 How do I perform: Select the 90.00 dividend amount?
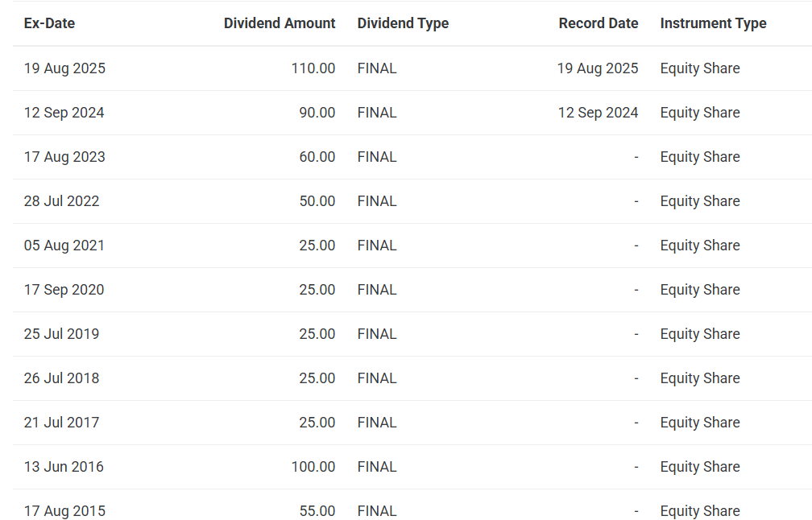point(317,113)
